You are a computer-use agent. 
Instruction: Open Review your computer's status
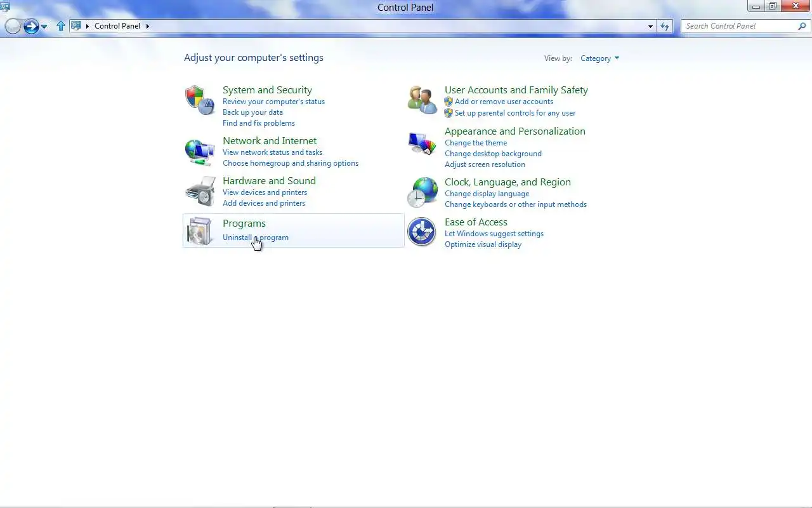273,102
